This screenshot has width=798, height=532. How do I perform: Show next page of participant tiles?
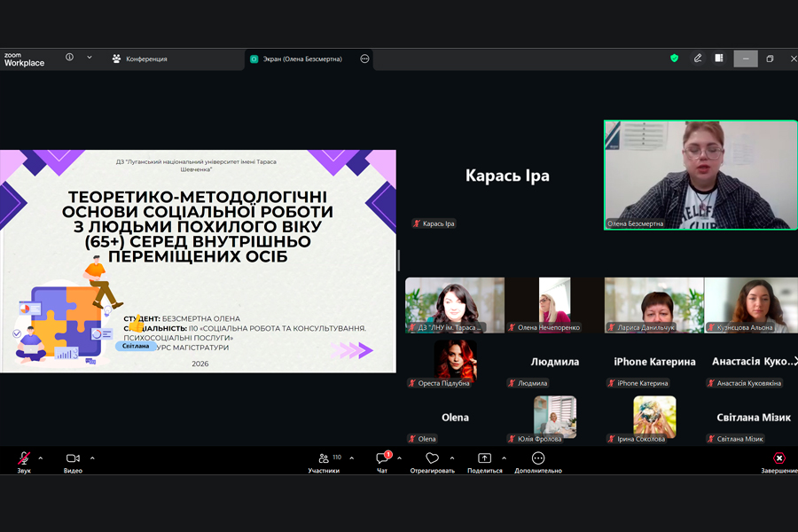[x=794, y=361]
